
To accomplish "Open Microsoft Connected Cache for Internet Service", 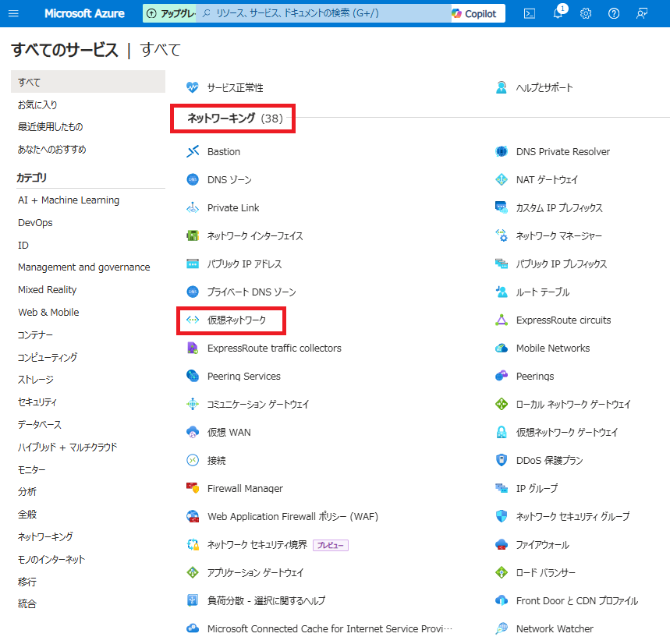I will [329, 628].
